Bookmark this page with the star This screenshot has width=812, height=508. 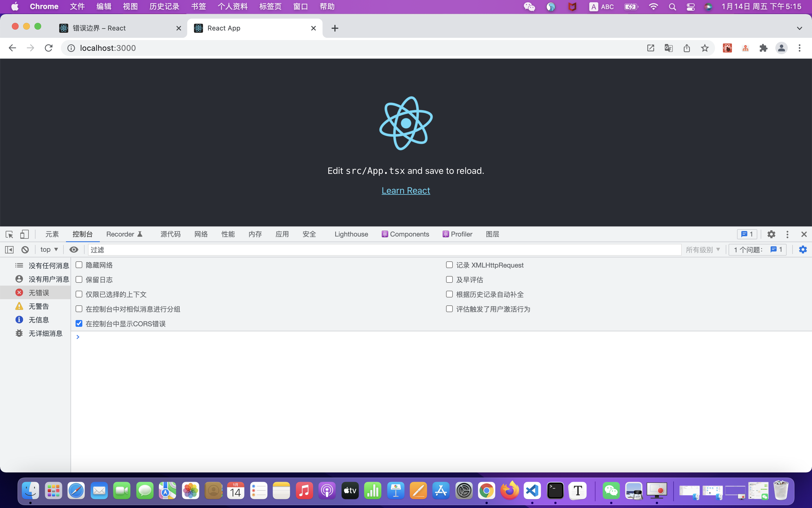pyautogui.click(x=705, y=48)
